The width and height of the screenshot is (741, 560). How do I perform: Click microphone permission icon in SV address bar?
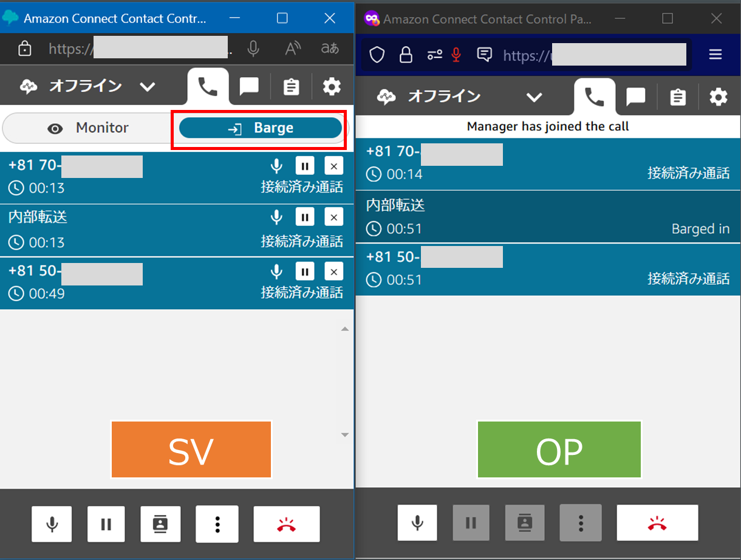253,49
